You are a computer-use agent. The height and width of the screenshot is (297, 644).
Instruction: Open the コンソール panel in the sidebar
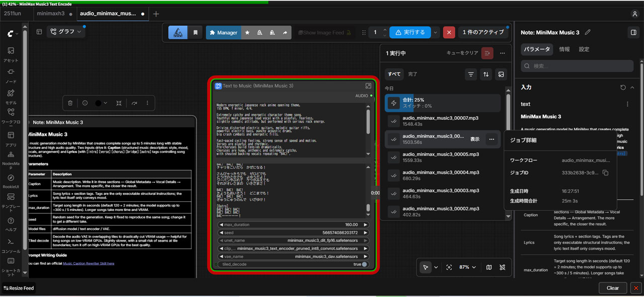pos(11,245)
